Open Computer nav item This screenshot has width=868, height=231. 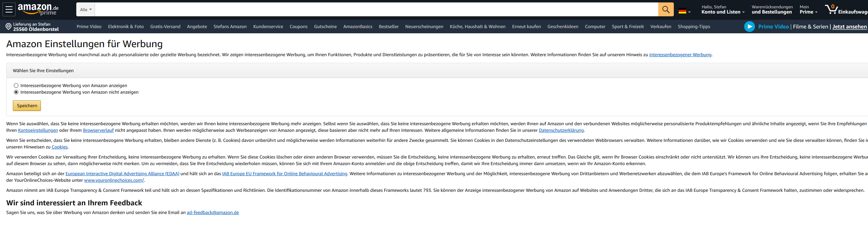click(x=595, y=26)
